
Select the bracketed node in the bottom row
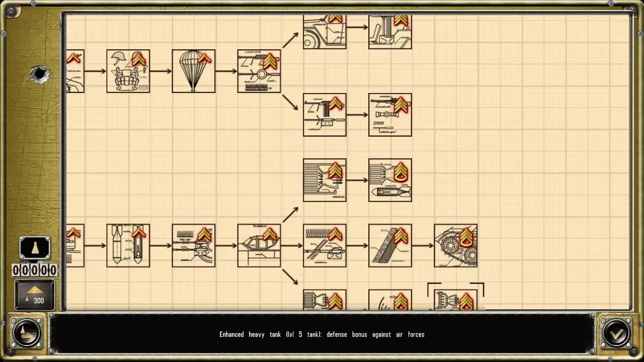point(455,299)
